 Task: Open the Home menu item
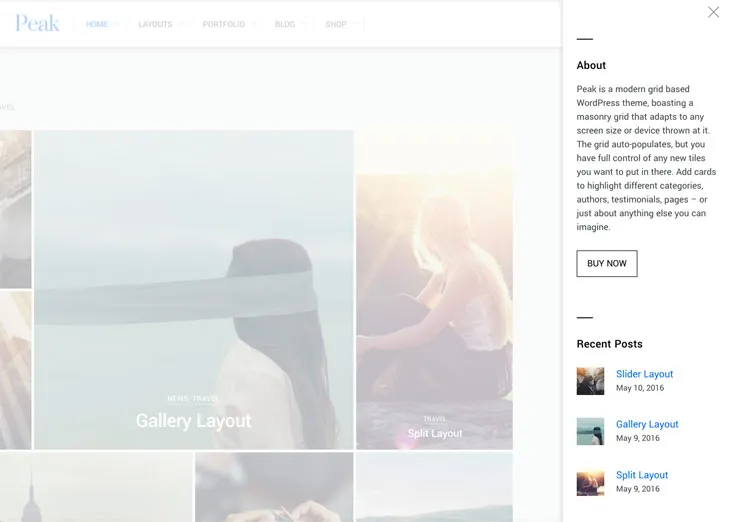tap(97, 24)
